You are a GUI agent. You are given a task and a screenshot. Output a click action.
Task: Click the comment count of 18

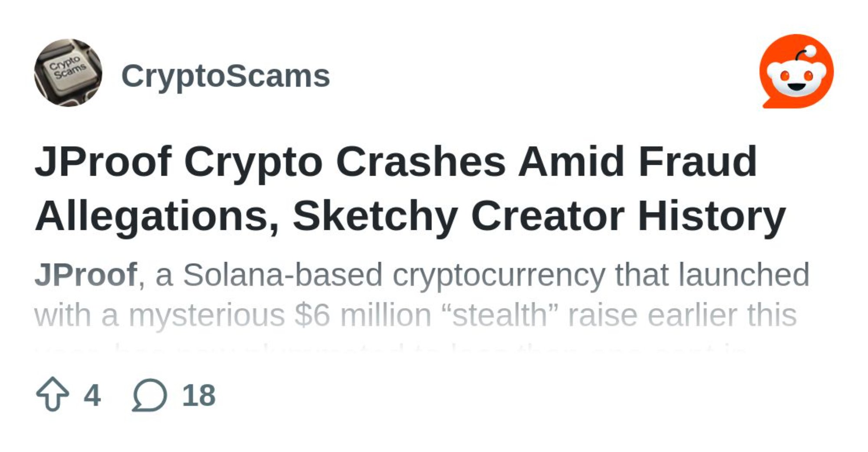pos(198,395)
